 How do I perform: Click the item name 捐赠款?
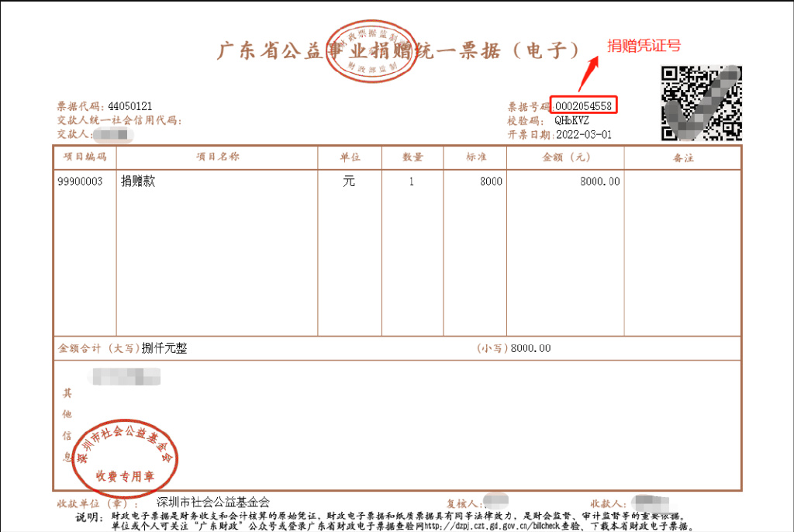[x=138, y=181]
